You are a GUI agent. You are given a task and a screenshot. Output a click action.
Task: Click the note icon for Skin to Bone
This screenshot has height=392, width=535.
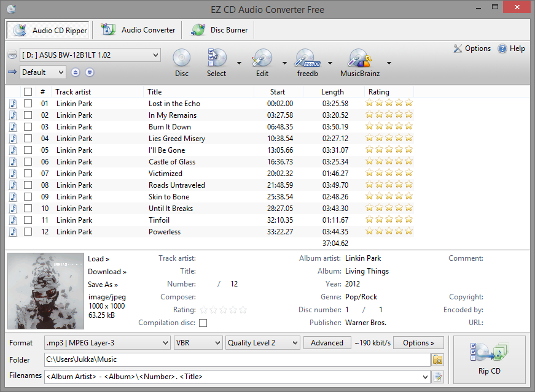pos(13,197)
